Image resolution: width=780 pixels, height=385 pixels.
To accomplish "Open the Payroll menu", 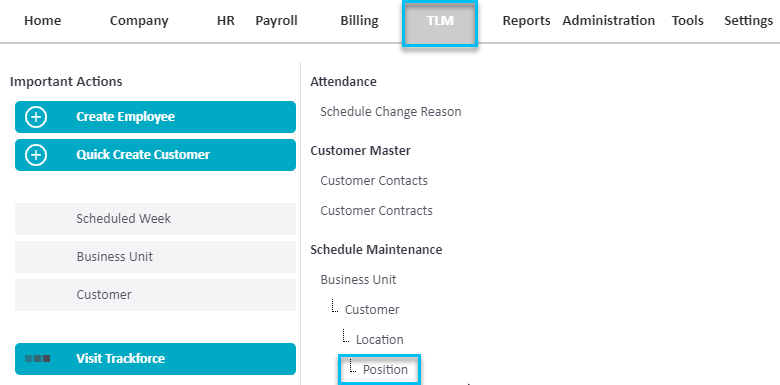I will click(277, 21).
